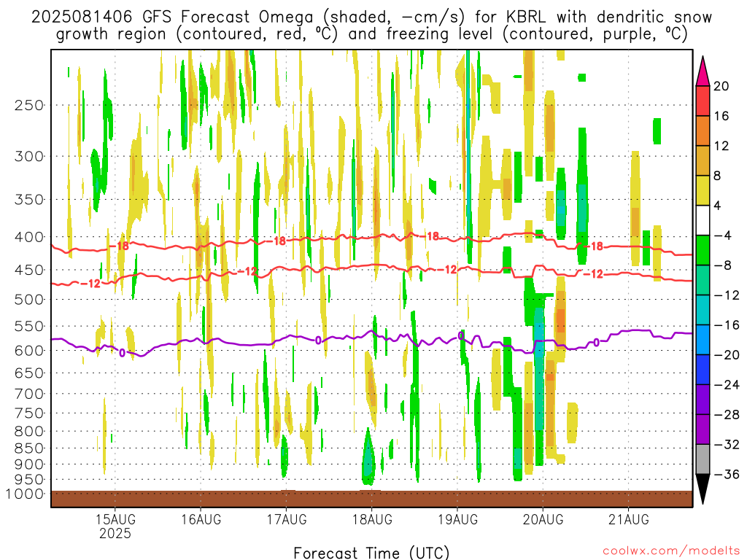This screenshot has height=560, width=747.
Task: Click the colorbar value label -20
Action: coord(727,355)
